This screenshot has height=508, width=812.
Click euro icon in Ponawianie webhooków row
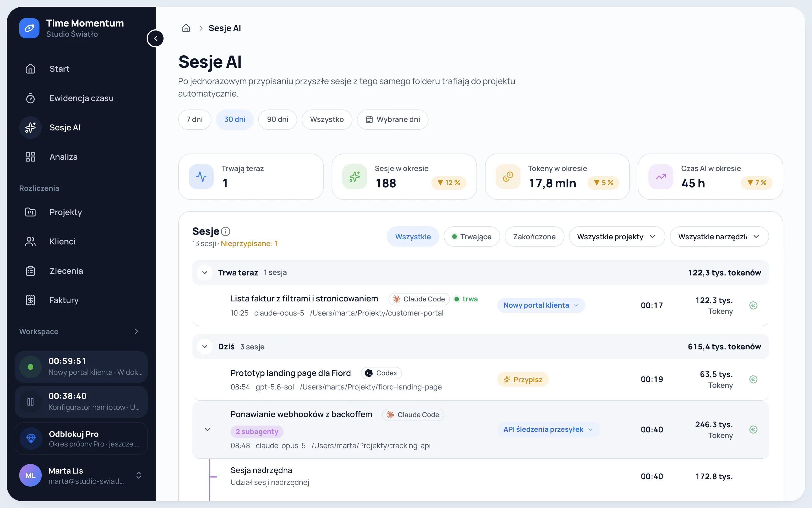point(753,430)
